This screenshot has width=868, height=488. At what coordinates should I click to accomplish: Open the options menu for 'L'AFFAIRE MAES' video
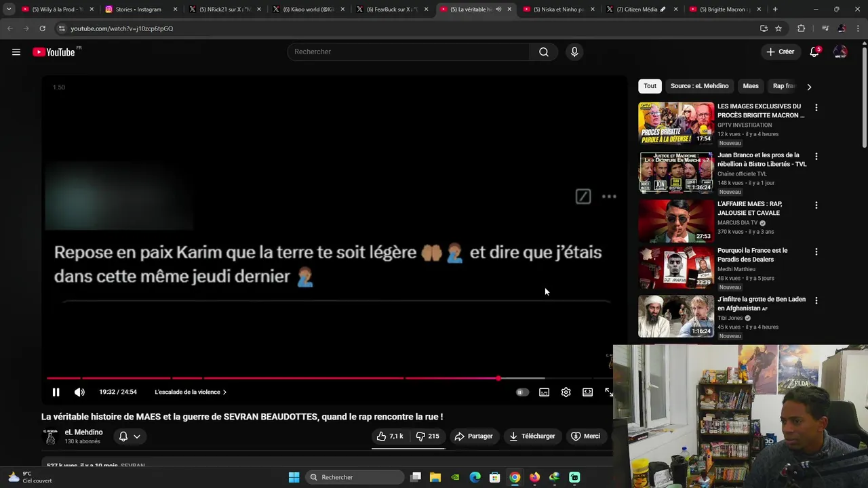[816, 205]
